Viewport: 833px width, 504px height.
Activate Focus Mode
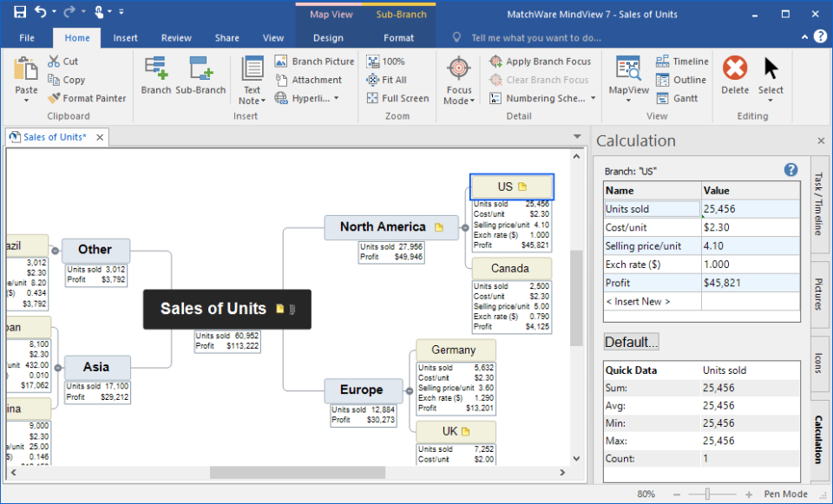(457, 78)
